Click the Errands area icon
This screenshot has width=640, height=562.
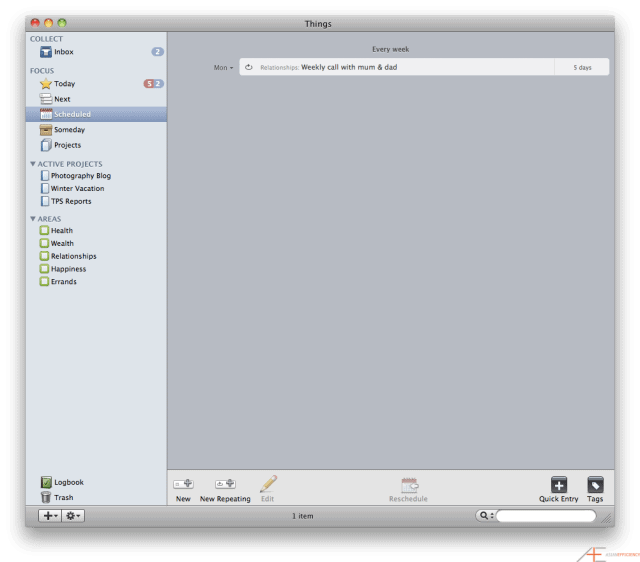[x=44, y=282]
